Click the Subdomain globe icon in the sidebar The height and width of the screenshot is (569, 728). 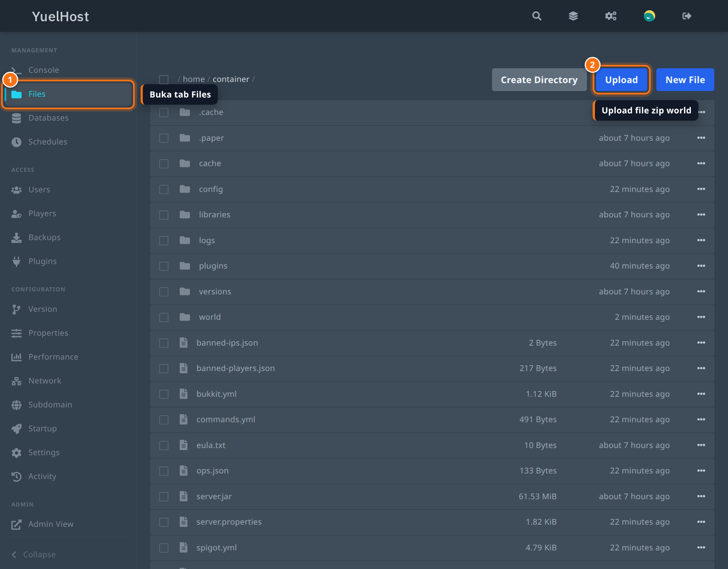(x=16, y=405)
